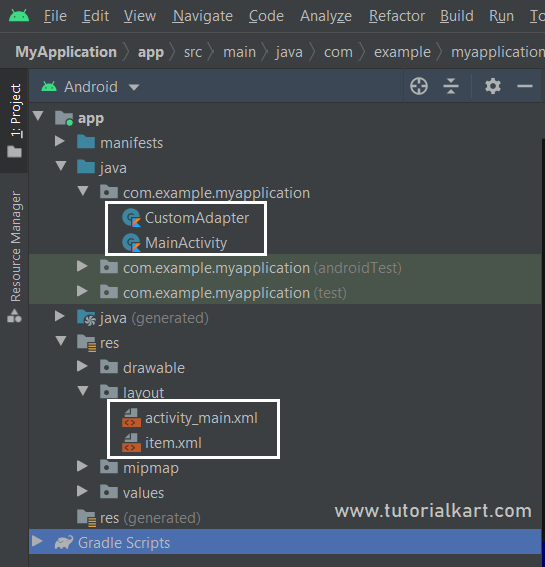
Task: Click the drawable folder icon
Action: [x=109, y=367]
